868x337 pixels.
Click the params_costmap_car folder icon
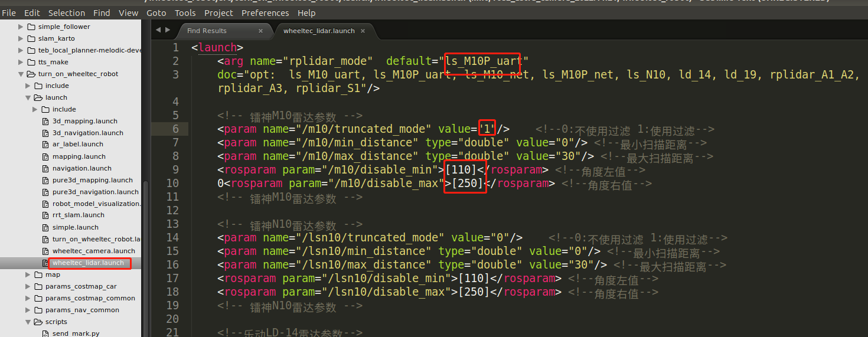[x=38, y=286]
